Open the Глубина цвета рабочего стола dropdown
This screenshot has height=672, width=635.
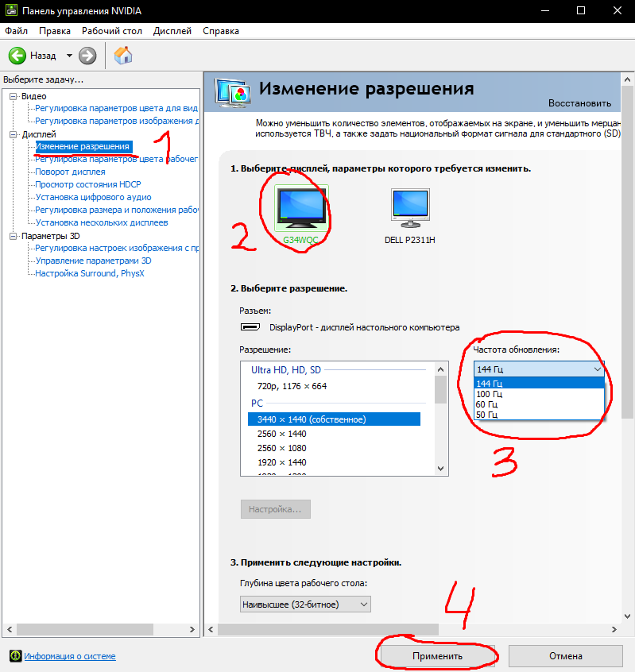click(x=305, y=604)
